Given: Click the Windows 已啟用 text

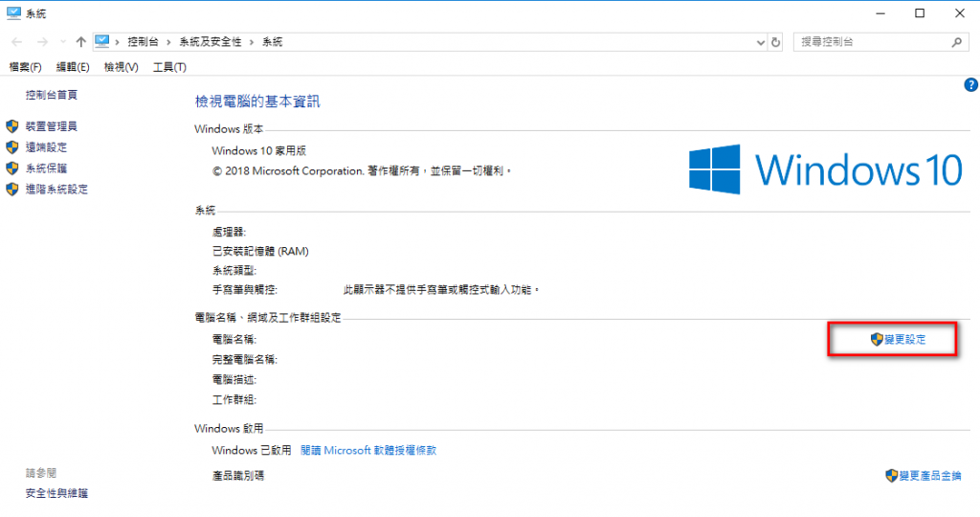Looking at the screenshot, I should coord(252,450).
